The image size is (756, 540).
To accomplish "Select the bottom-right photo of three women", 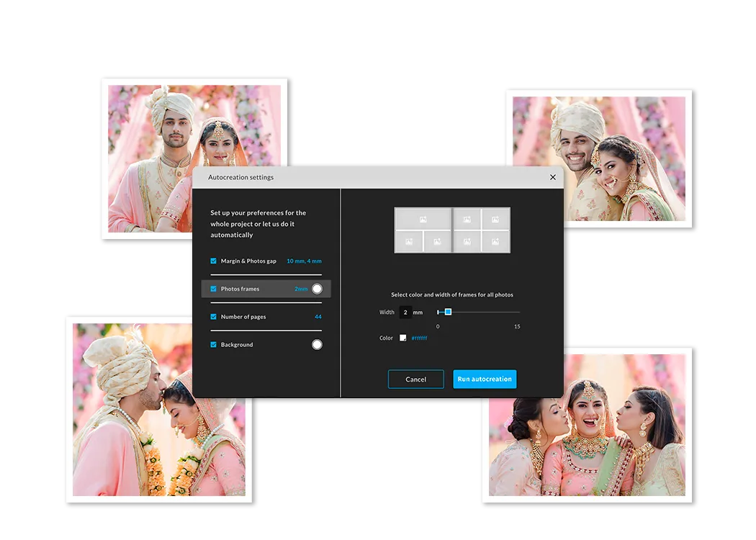I will pos(587,426).
